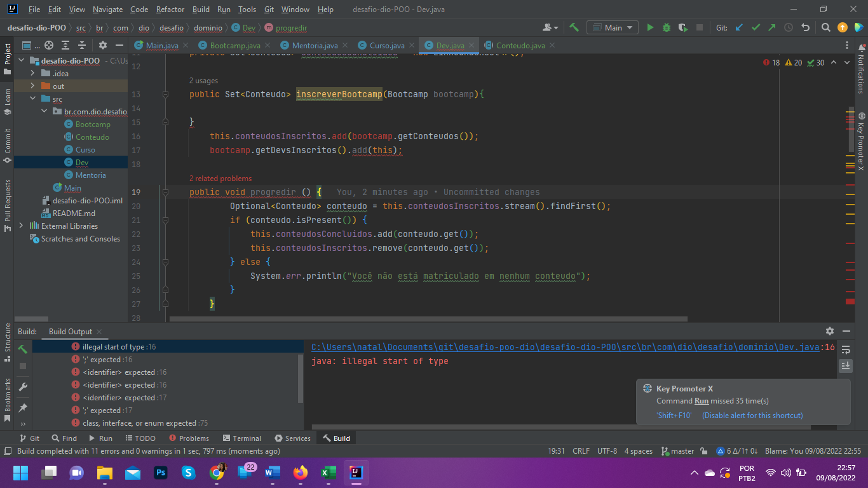868x488 pixels.
Task: Run with Coverage shield icon
Action: pyautogui.click(x=683, y=27)
